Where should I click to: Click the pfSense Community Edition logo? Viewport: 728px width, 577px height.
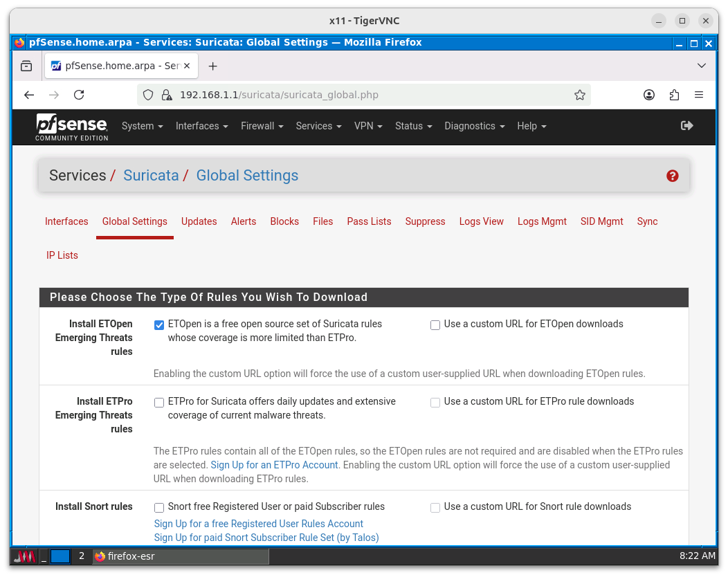click(71, 127)
